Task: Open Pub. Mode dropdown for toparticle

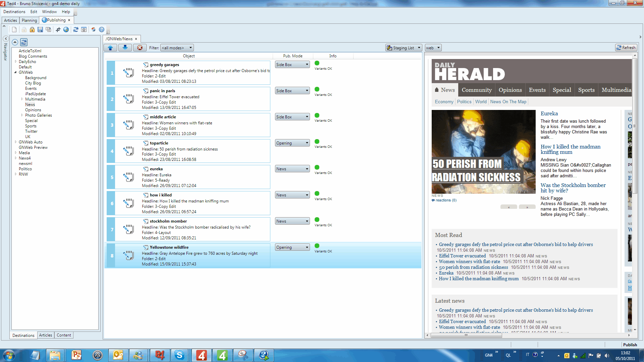Action: click(x=292, y=143)
